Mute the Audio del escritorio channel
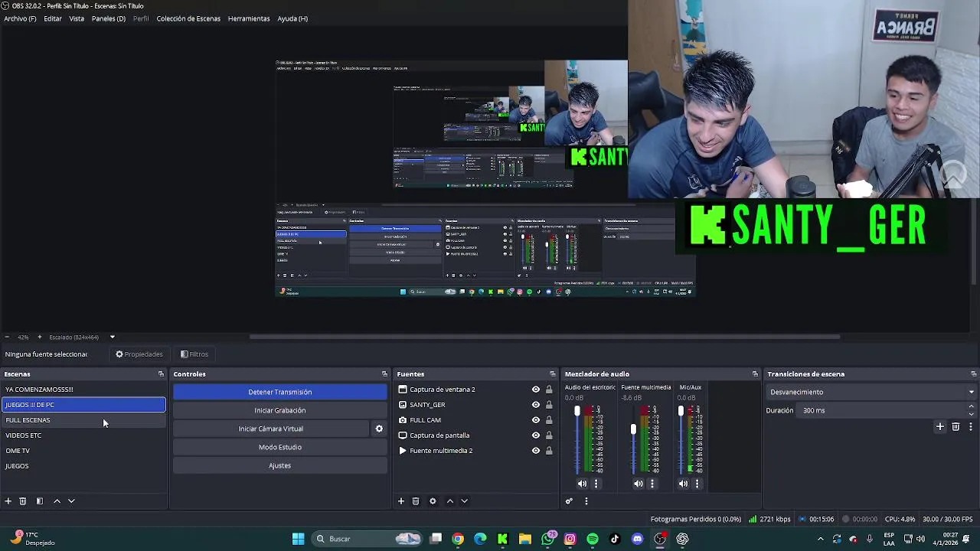The image size is (980, 551). click(582, 484)
